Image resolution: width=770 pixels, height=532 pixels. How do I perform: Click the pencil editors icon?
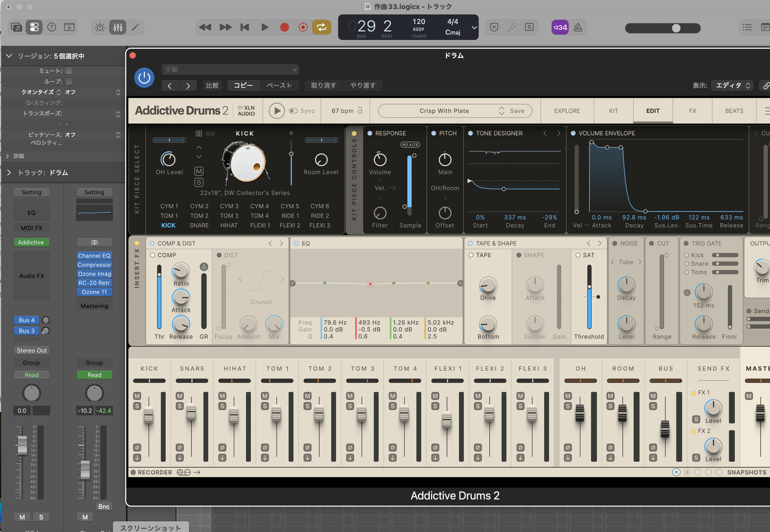click(135, 27)
